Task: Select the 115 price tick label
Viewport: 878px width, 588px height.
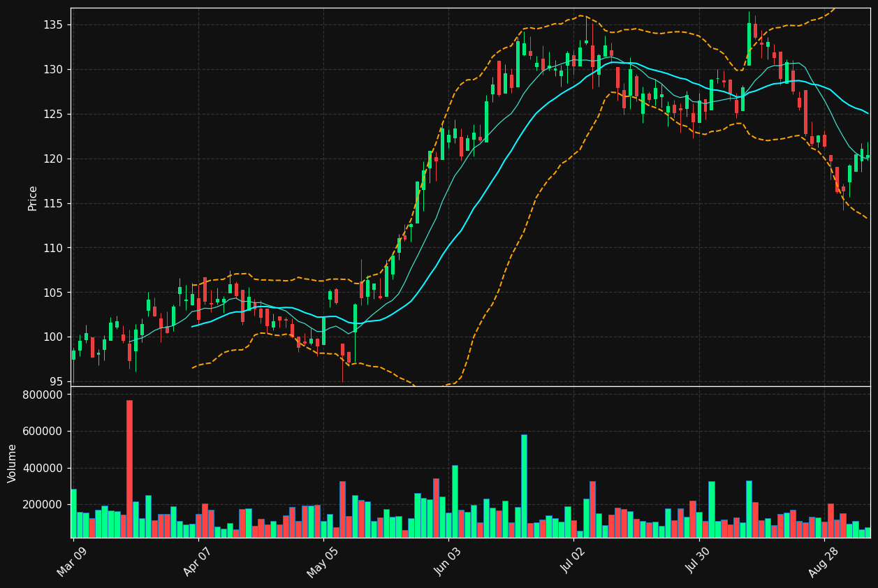Action: point(53,204)
